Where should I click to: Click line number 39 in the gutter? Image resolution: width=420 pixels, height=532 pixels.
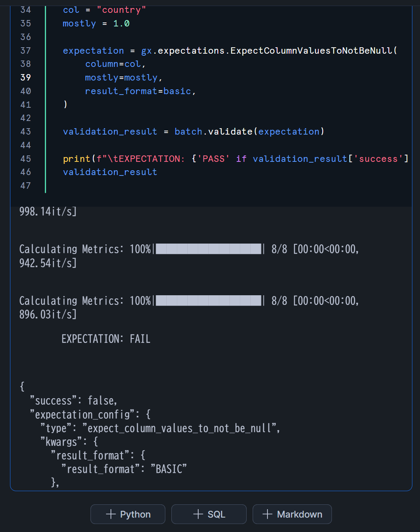[26, 77]
